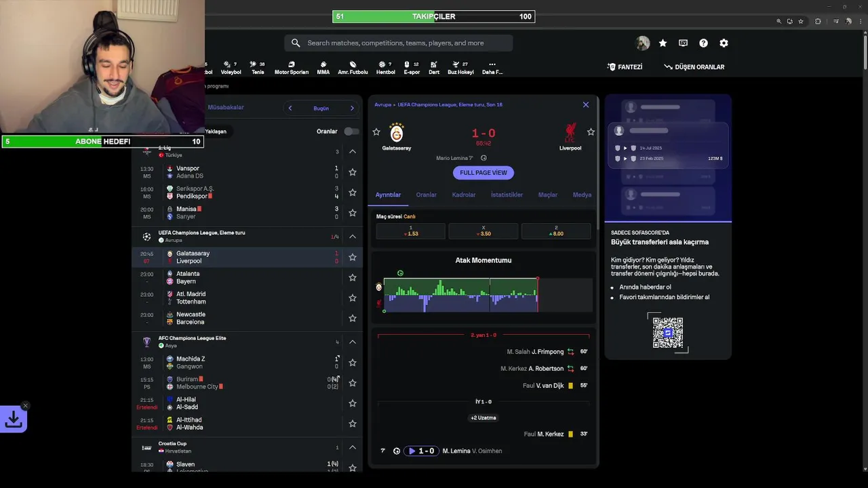The image size is (868, 488).
Task: Select Buz Hokeyi sport icon
Action: click(460, 68)
